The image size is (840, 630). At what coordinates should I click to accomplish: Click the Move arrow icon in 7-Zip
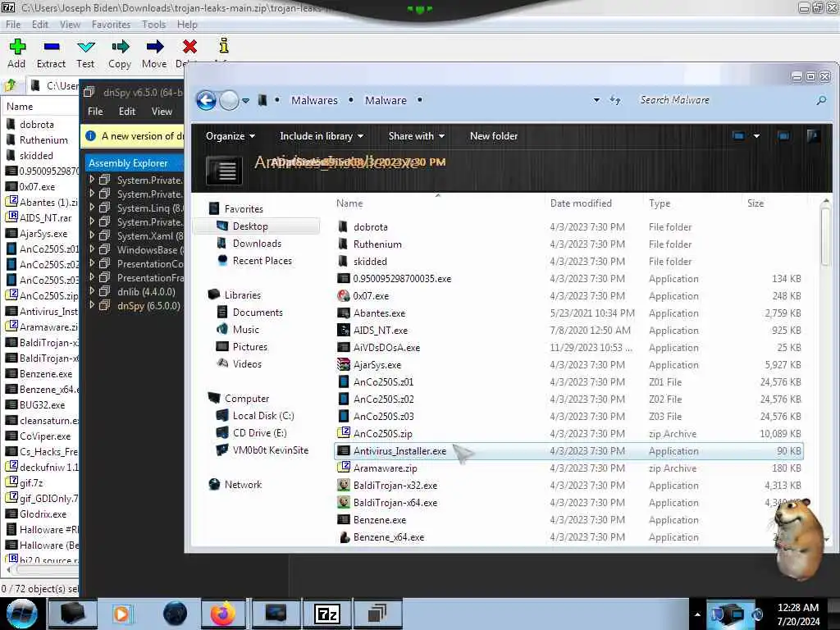[x=154, y=47]
